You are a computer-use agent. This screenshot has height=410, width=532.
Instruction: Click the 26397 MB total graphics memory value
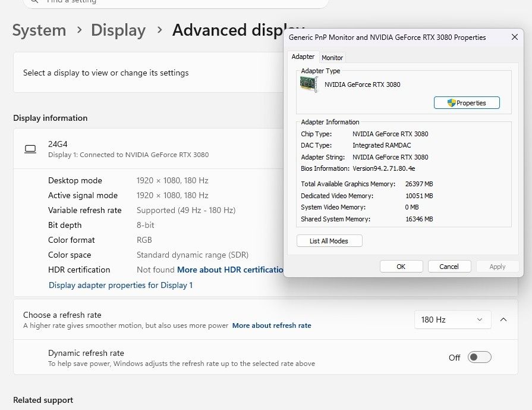pos(419,184)
